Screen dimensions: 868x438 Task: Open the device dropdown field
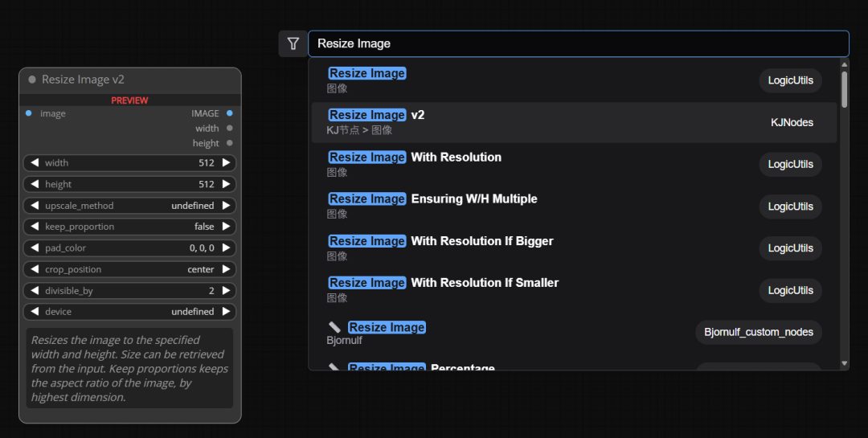[x=129, y=312]
